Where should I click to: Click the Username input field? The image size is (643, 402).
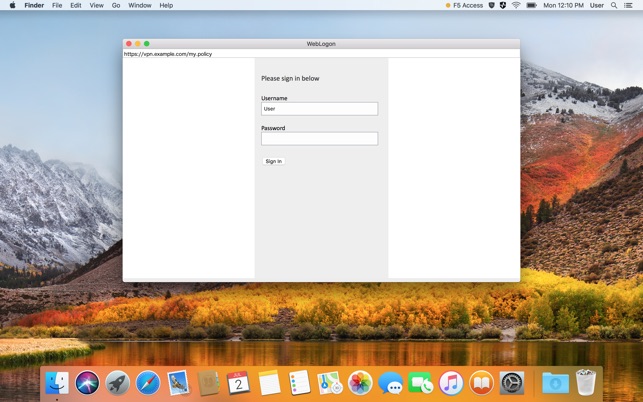coord(319,109)
